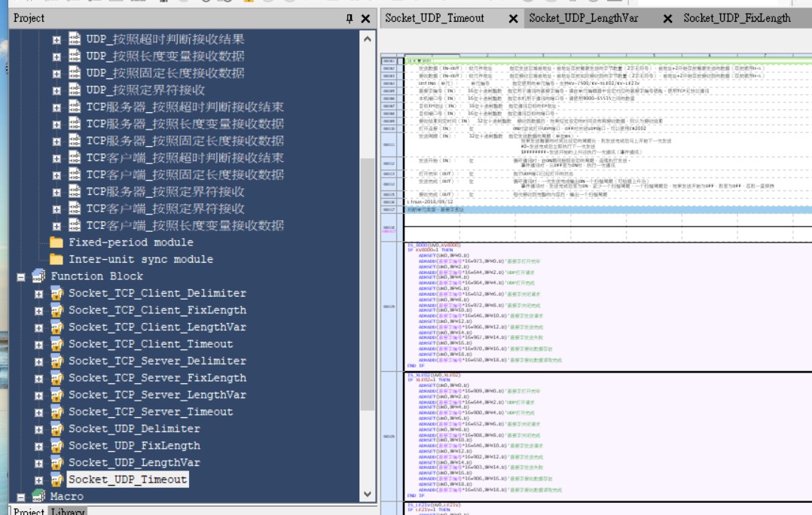This screenshot has height=515, width=812.
Task: Select Socket_TCP_Server_LengthVar in the tree
Action: tap(157, 395)
